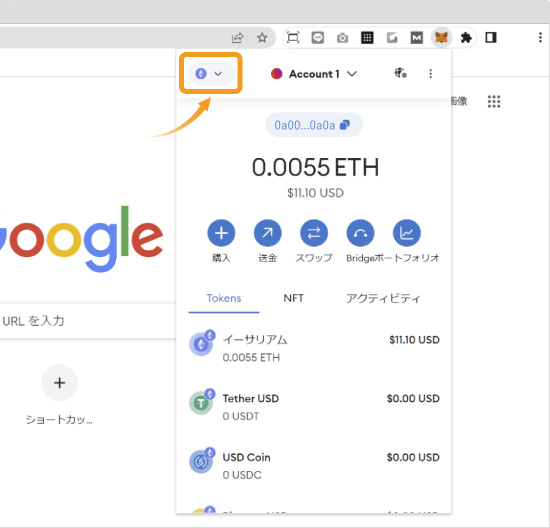Bookmark this page with star icon
The width and height of the screenshot is (550, 528).
coord(262,37)
